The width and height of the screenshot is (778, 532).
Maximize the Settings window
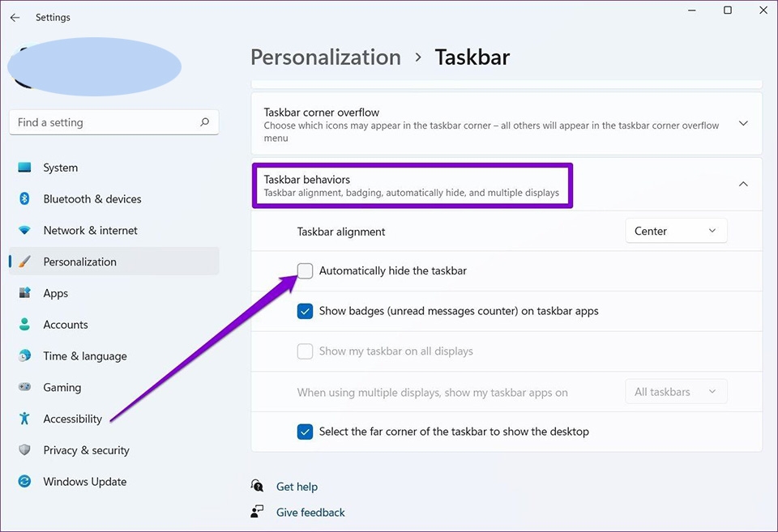[x=728, y=10]
